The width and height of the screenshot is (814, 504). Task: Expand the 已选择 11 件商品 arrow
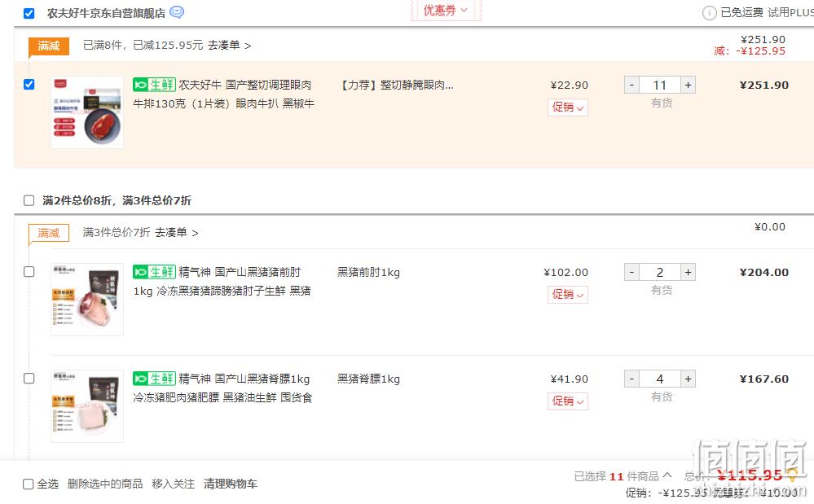pos(667,475)
